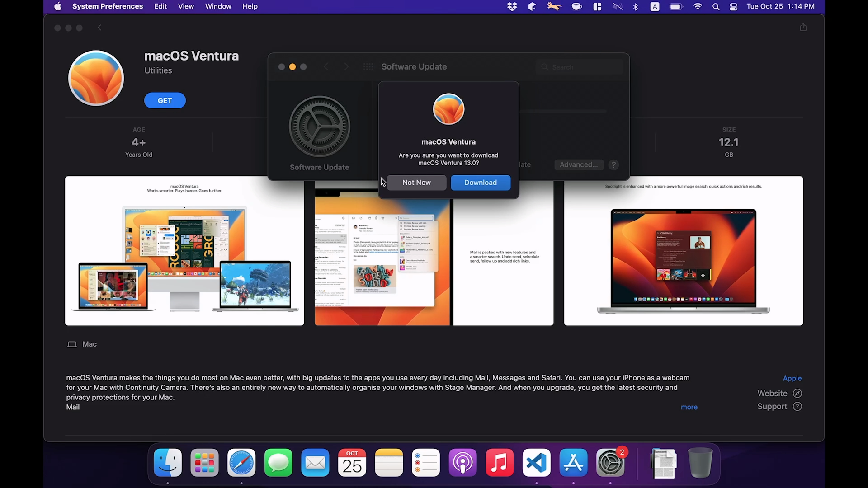Screen dimensions: 868x488
Task: Open the Help menu
Action: tap(250, 6)
